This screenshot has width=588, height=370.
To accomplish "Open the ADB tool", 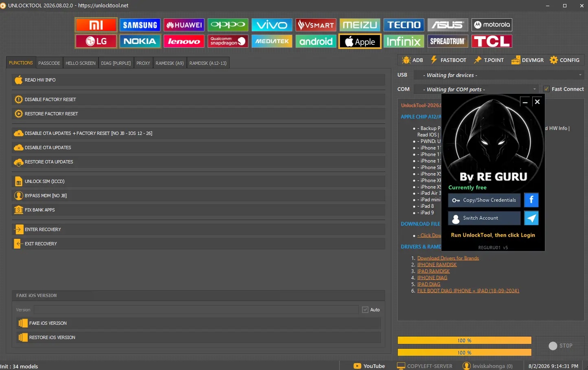I will (x=412, y=60).
